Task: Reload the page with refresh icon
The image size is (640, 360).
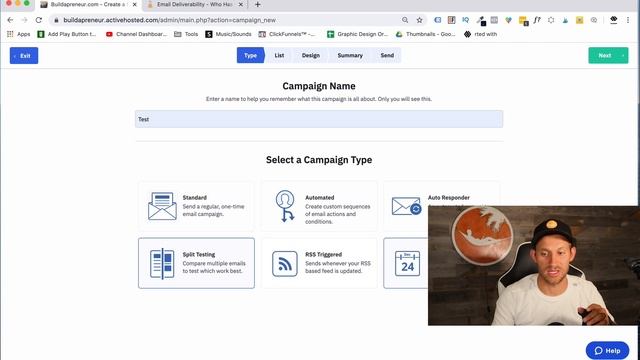Action: tap(39, 20)
